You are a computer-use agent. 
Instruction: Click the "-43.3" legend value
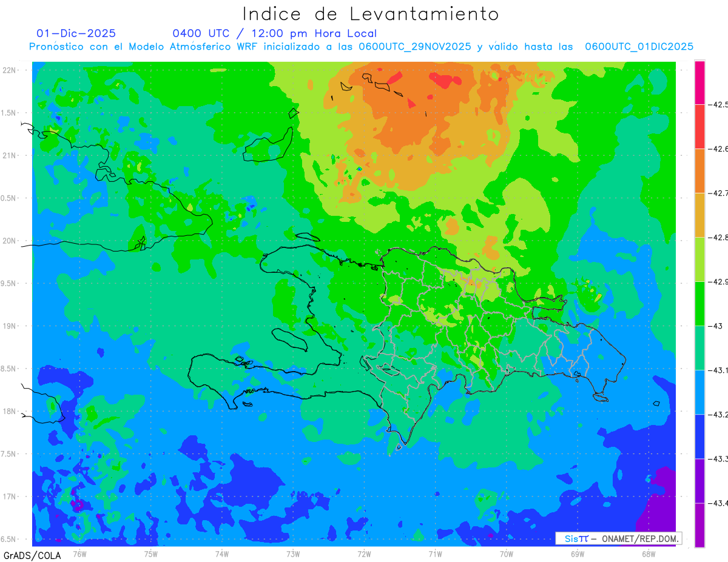click(x=718, y=459)
